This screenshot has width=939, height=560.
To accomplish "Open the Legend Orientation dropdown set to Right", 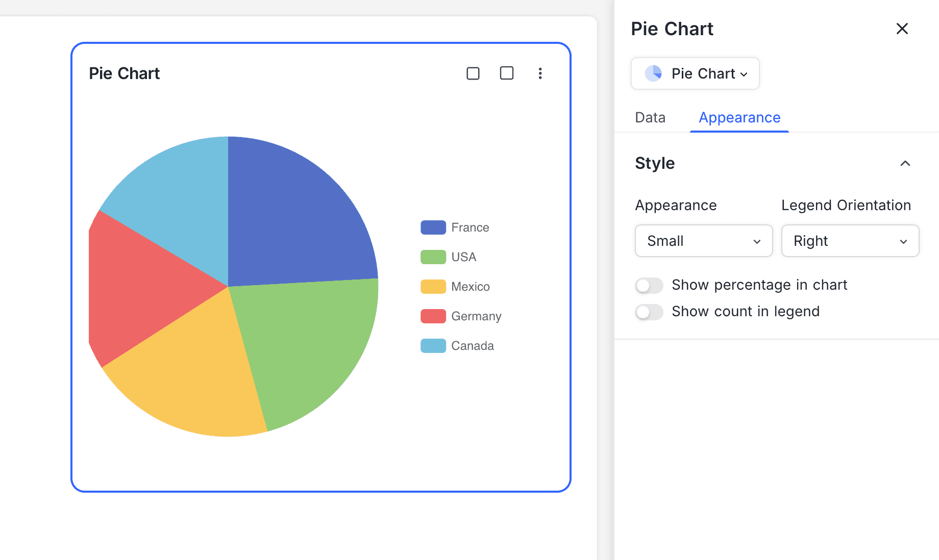I will (850, 241).
